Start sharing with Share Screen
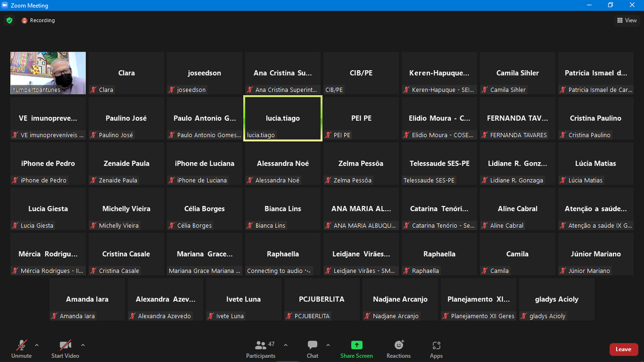The width and height of the screenshot is (644, 362). coord(356,349)
